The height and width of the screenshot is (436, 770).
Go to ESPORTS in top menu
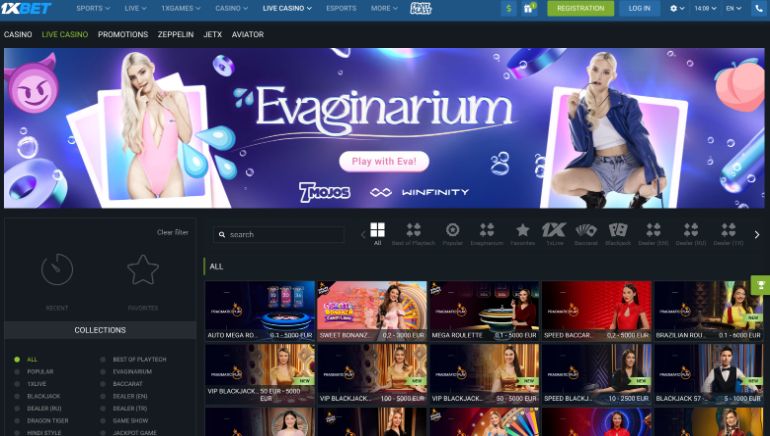point(341,8)
